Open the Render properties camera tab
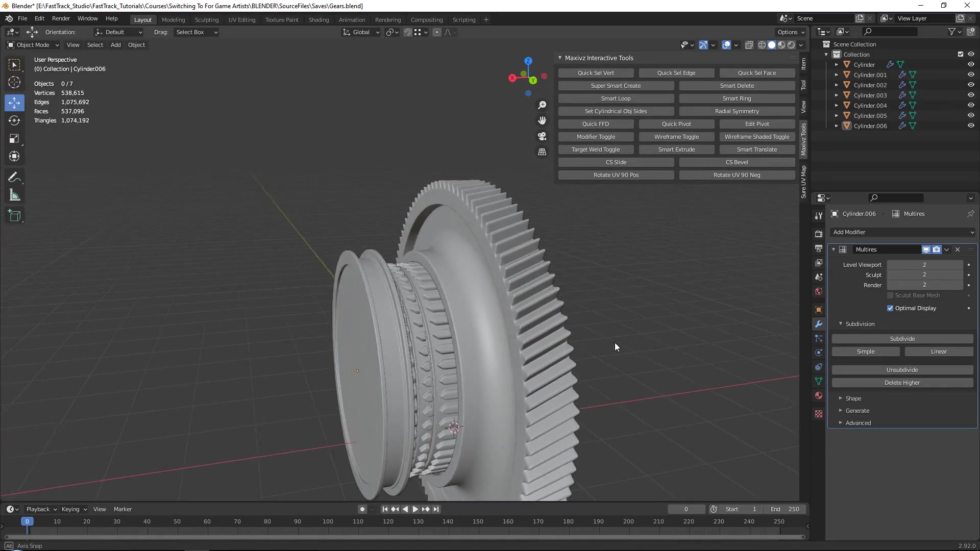Viewport: 980px width, 551px height. [x=819, y=234]
